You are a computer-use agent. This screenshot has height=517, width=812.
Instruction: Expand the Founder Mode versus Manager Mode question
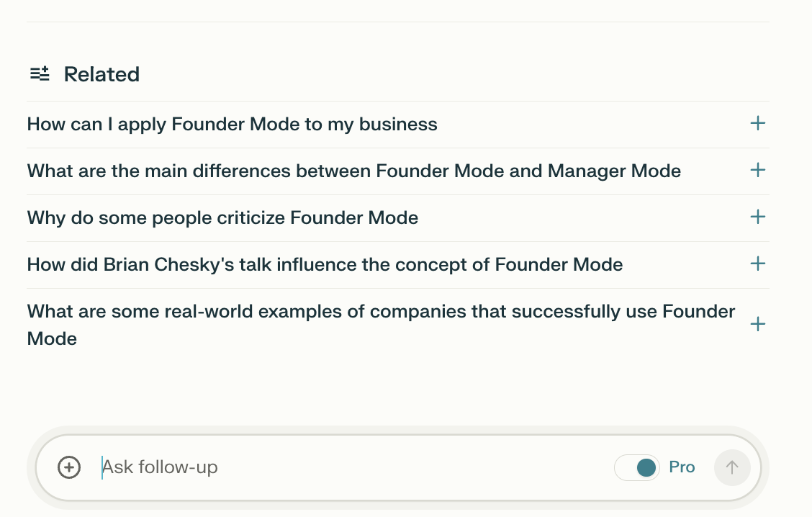(x=353, y=171)
